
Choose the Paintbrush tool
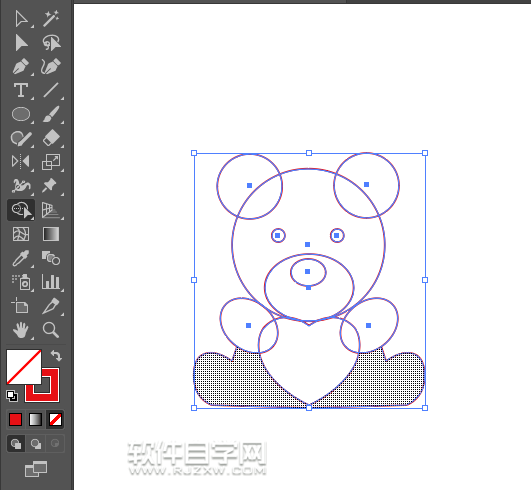51,114
